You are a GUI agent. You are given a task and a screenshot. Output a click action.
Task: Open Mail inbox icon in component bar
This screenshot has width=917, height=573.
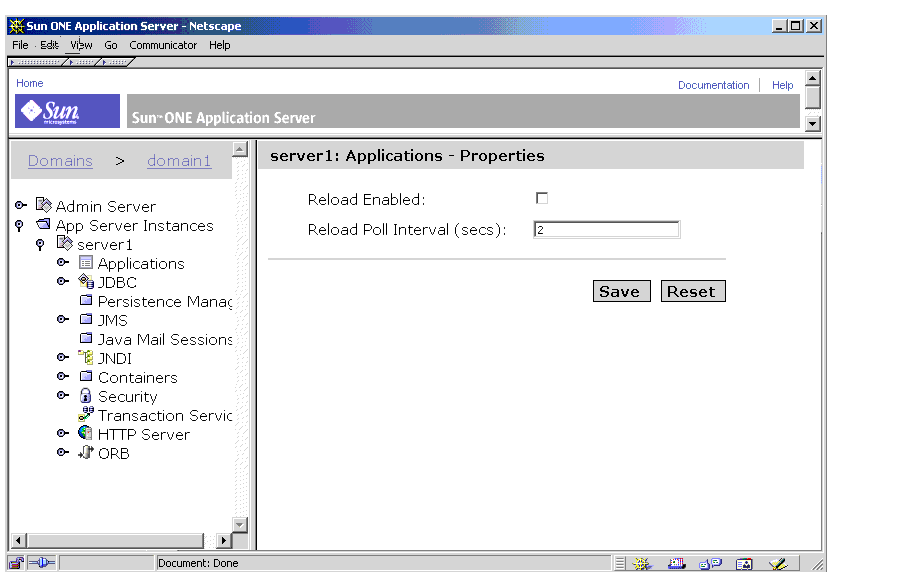point(677,564)
